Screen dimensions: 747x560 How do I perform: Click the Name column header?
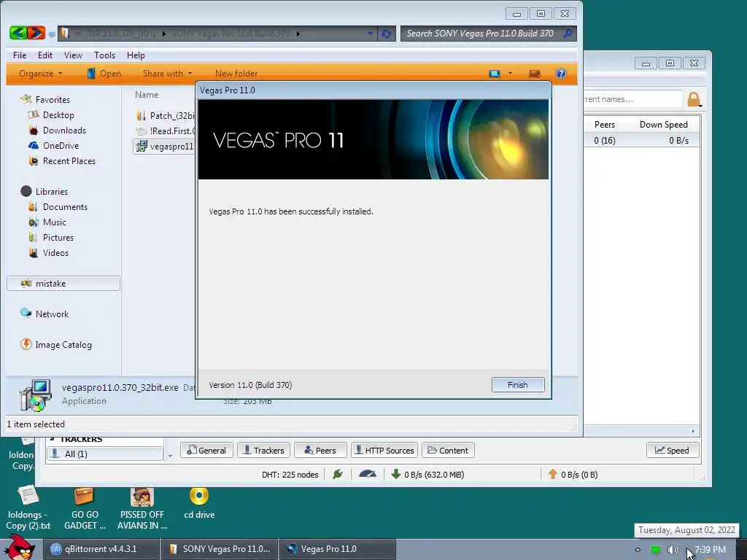point(147,95)
